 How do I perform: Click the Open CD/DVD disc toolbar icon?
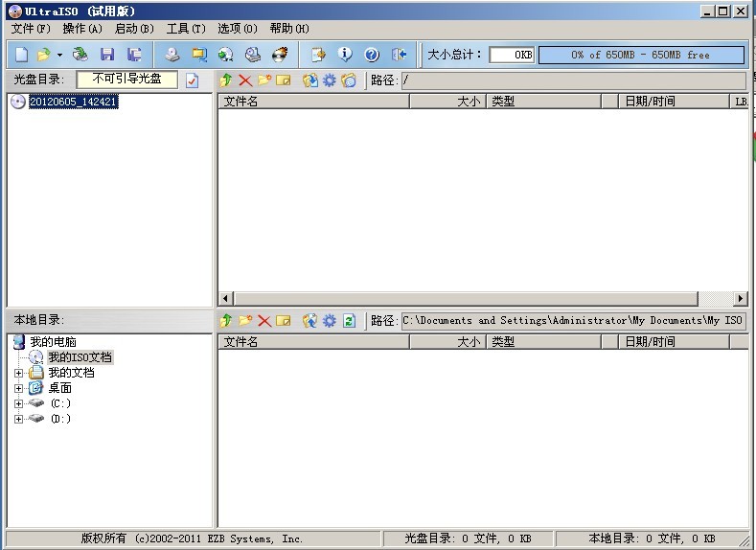(80, 55)
